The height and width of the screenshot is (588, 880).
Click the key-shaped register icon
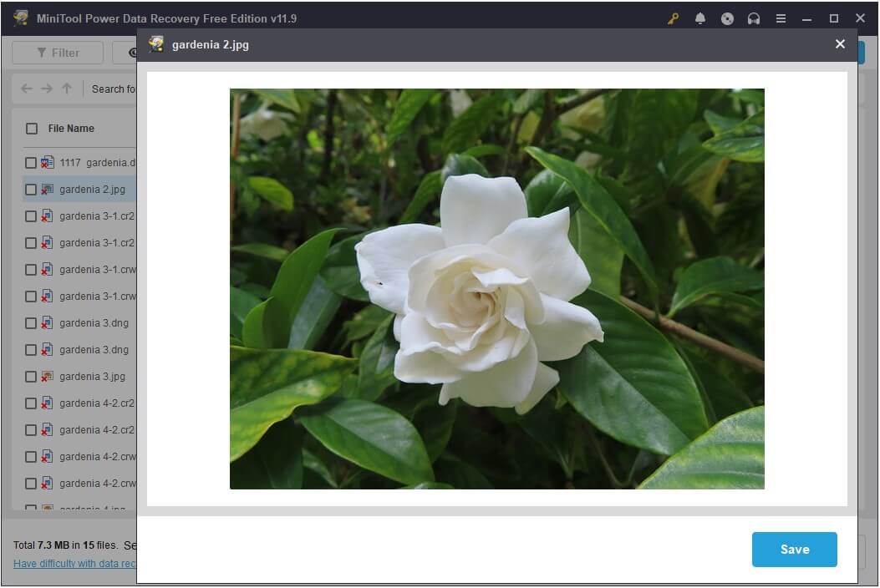(673, 18)
